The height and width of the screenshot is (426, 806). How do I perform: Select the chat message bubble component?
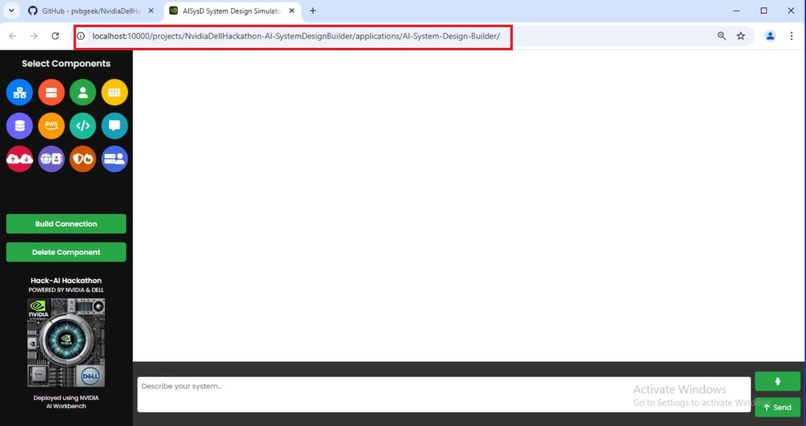coord(115,126)
